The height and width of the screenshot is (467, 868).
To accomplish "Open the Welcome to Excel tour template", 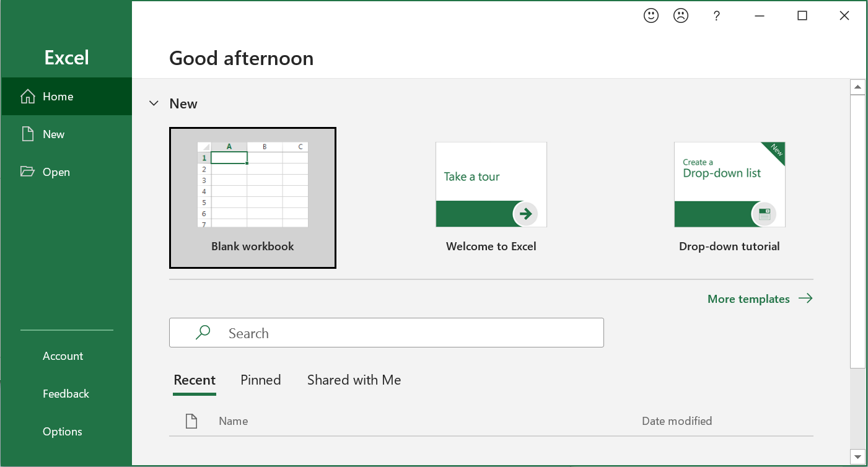I will [x=491, y=198].
